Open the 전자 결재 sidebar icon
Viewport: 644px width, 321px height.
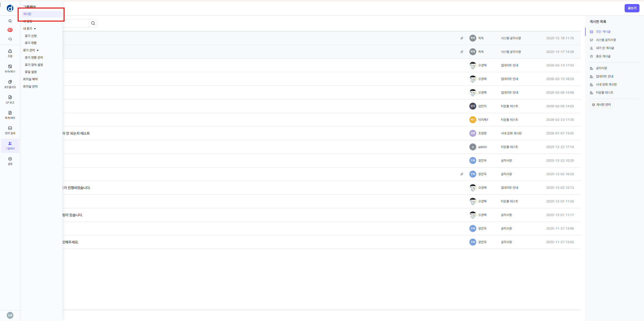coord(10,130)
